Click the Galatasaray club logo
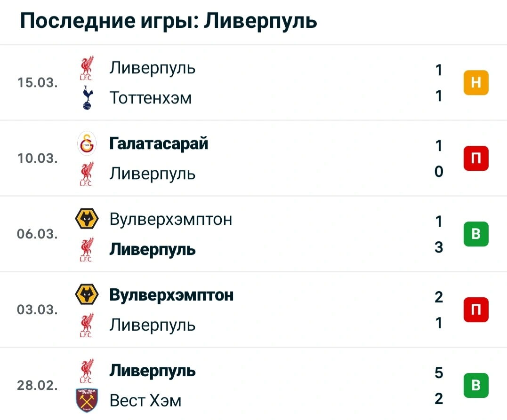This screenshot has width=507, height=420. click(87, 144)
